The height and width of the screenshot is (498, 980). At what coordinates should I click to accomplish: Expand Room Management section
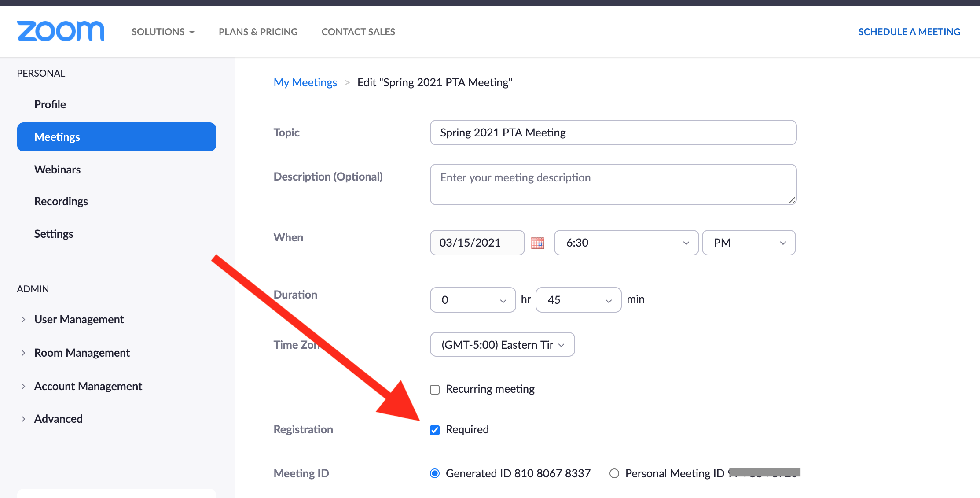coord(22,353)
